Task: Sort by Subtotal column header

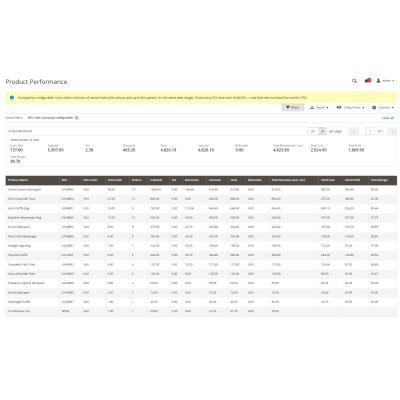Action: point(158,180)
